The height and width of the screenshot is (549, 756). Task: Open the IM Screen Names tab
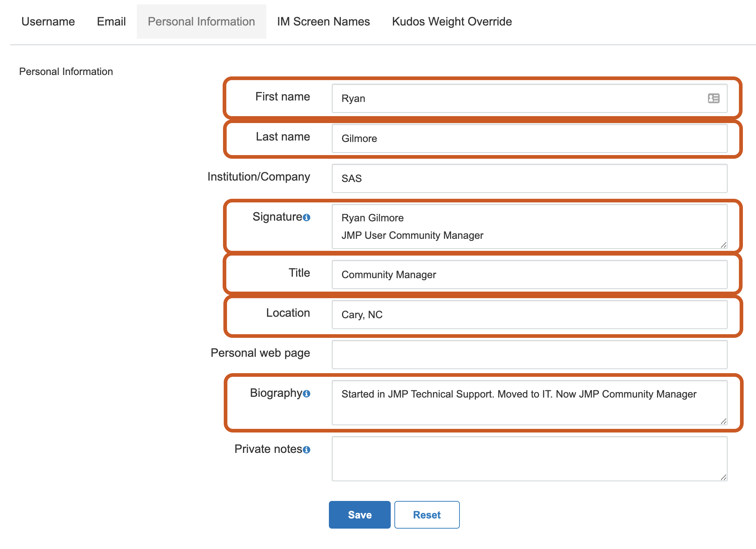click(x=323, y=21)
